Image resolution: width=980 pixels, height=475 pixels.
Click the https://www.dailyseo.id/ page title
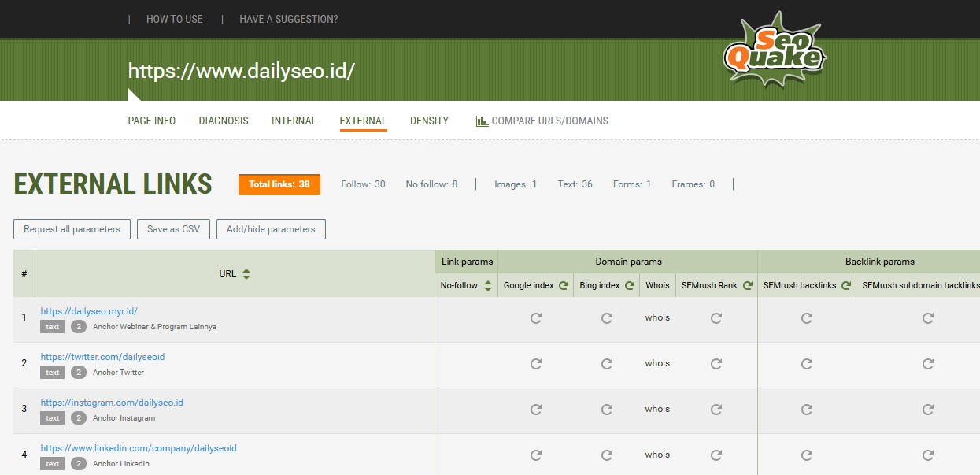[242, 71]
